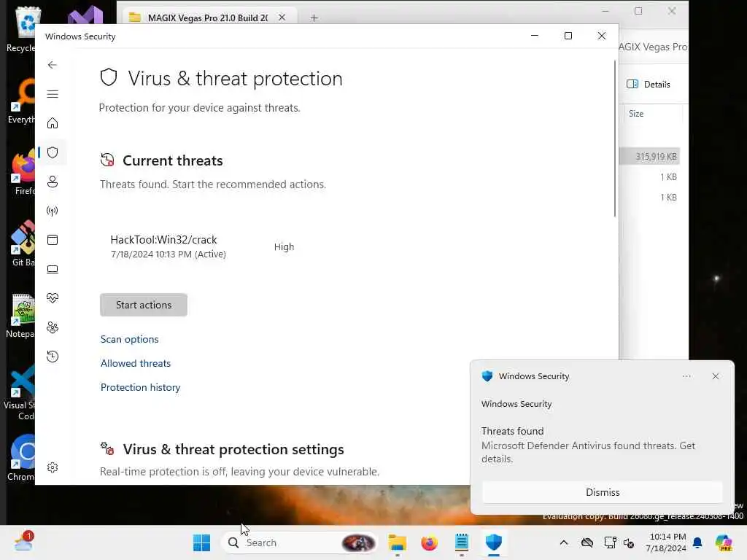Open Device performance & health heart icon
The height and width of the screenshot is (560, 747).
(53, 298)
